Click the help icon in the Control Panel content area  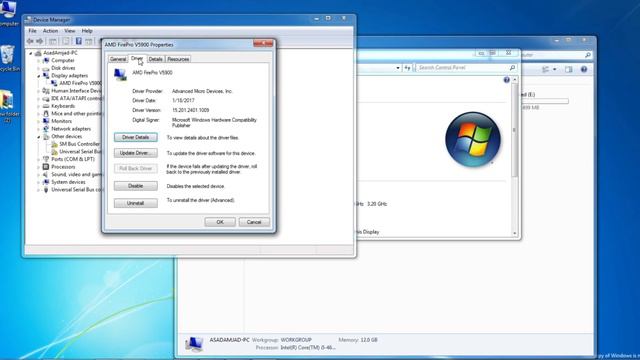pos(507,80)
